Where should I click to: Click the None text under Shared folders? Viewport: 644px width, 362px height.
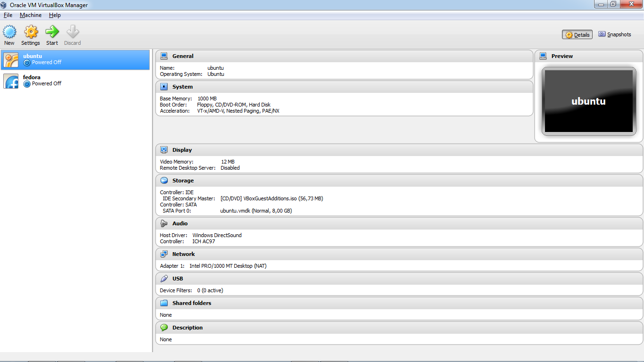166,315
